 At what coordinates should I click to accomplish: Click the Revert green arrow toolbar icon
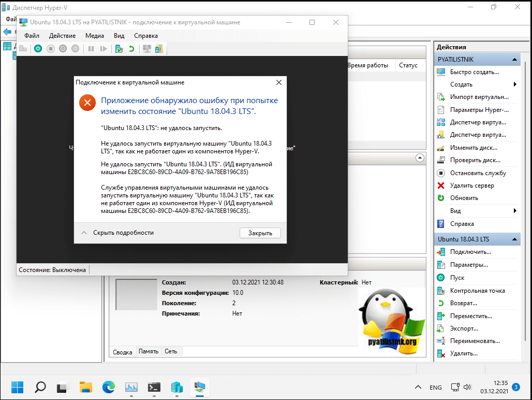tap(131, 49)
